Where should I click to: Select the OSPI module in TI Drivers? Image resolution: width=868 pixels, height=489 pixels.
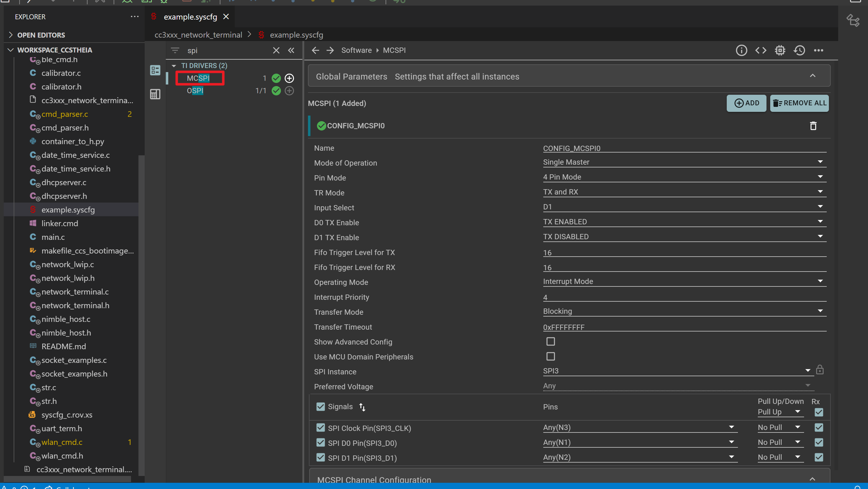tap(195, 91)
